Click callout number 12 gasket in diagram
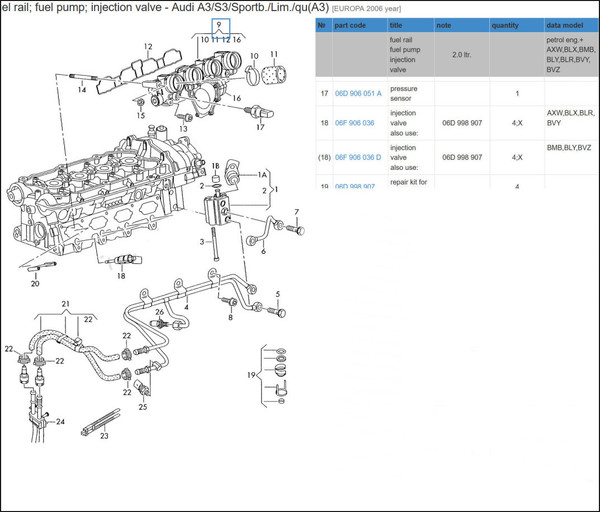This screenshot has height=512, width=600. click(148, 46)
